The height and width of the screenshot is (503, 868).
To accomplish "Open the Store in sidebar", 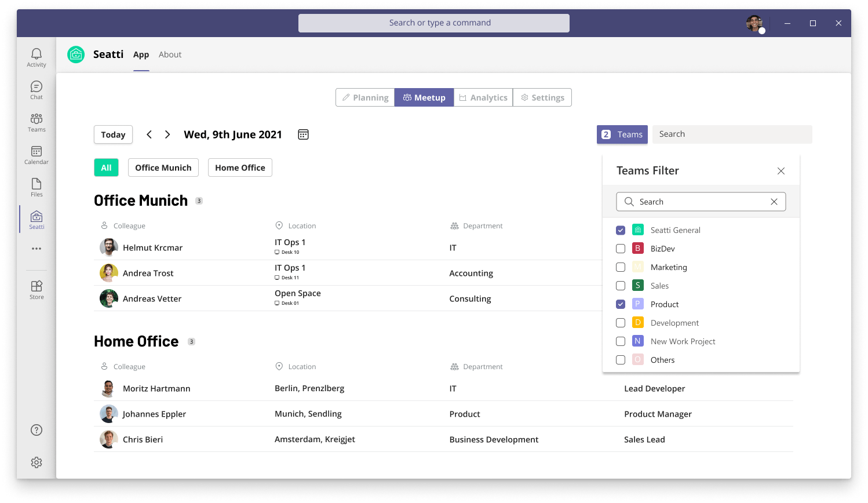I will click(37, 290).
